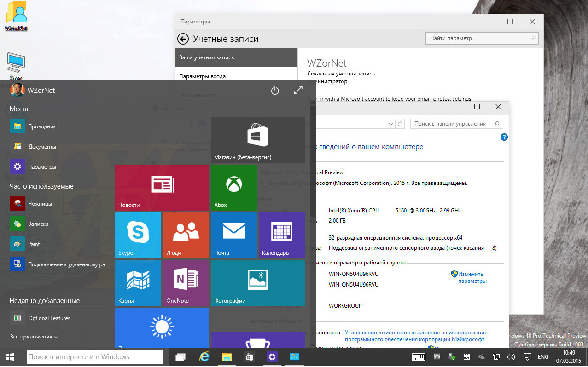The width and height of the screenshot is (588, 367).
Task: Open the Calendar tile
Action: point(281,235)
